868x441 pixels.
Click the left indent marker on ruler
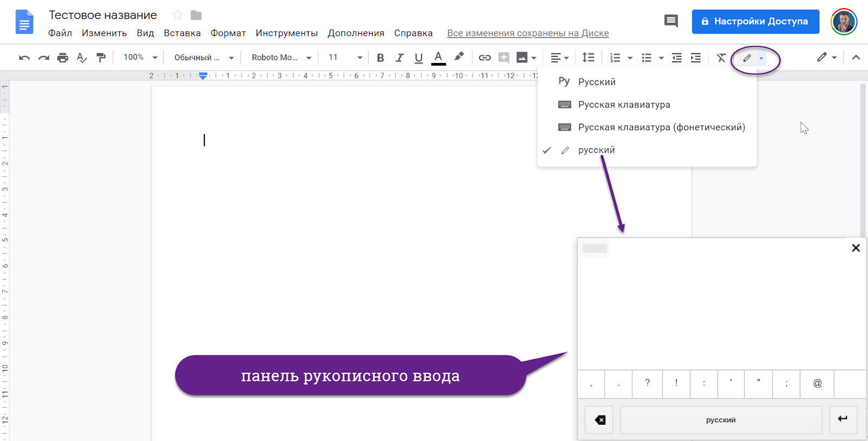[203, 77]
